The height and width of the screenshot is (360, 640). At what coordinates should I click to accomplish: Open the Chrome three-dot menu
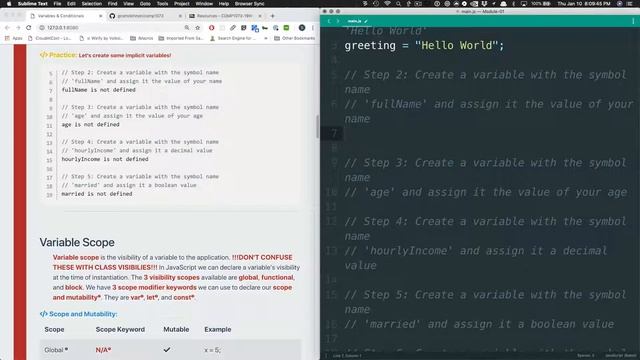[x=313, y=28]
